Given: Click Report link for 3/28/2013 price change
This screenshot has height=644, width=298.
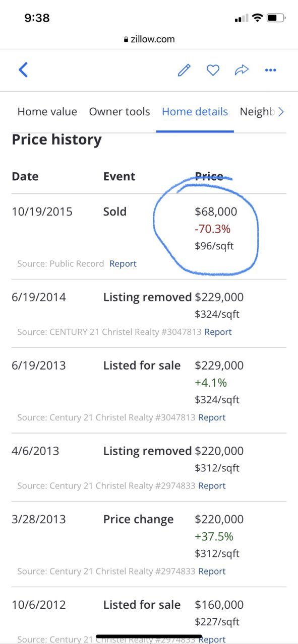Looking at the screenshot, I should (212, 571).
